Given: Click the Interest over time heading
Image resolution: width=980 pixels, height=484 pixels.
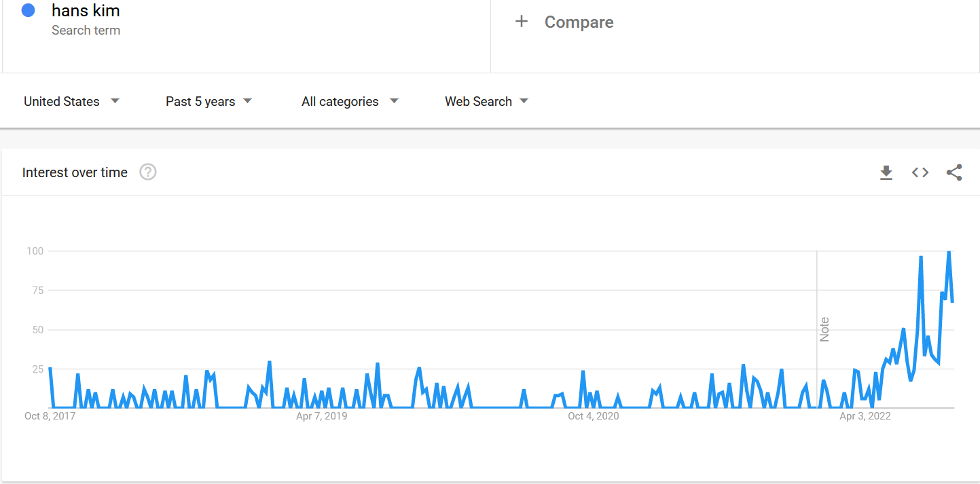Looking at the screenshot, I should (75, 172).
